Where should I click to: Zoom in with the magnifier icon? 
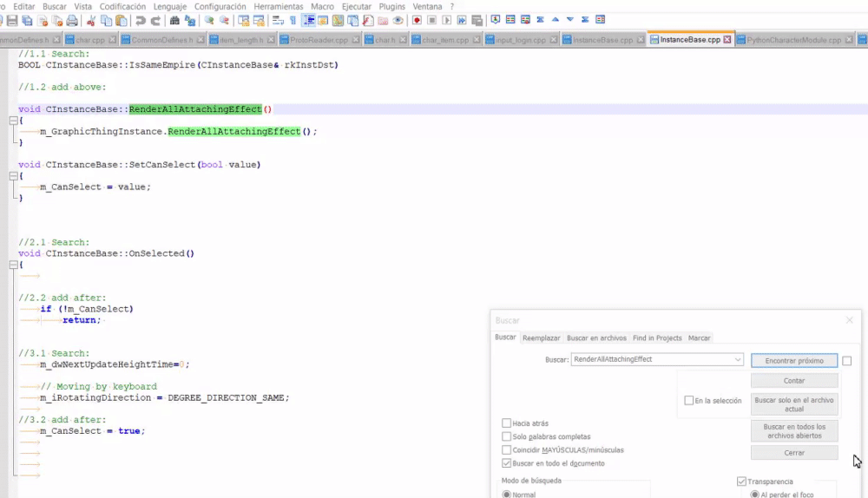coord(209,21)
